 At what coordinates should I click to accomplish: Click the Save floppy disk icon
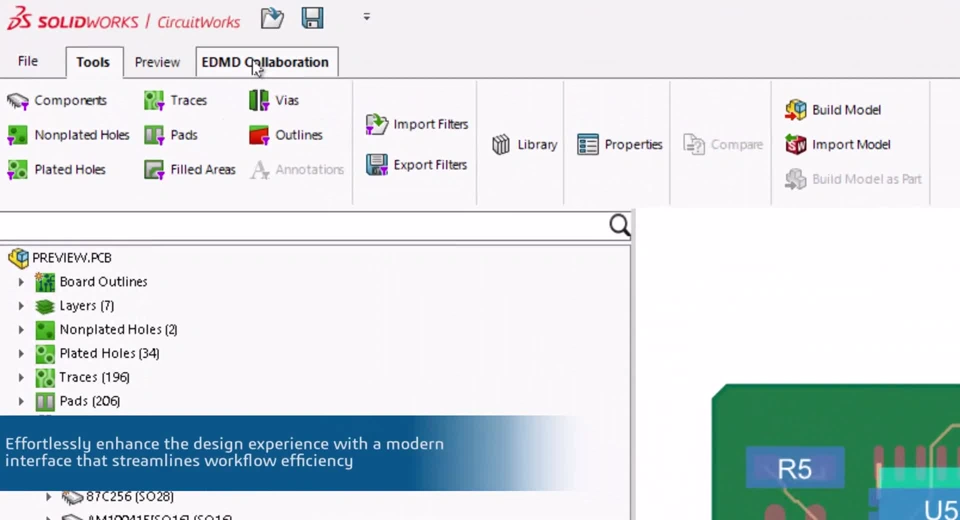(312, 18)
